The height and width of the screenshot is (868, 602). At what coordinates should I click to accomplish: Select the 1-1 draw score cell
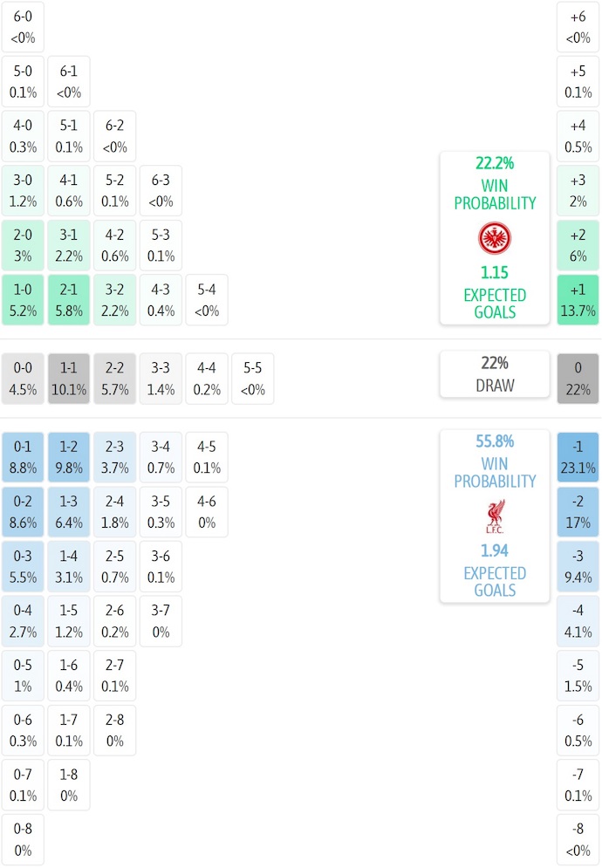pos(69,379)
